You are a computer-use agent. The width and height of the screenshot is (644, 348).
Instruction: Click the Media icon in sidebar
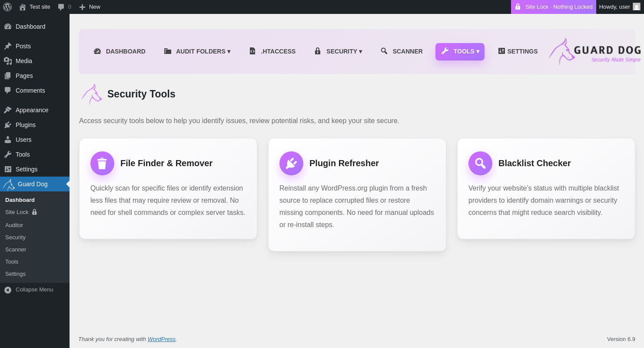[x=8, y=61]
